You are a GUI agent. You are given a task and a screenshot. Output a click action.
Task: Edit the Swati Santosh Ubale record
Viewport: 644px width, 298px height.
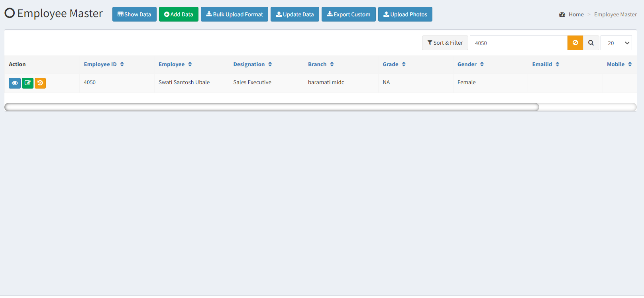27,83
